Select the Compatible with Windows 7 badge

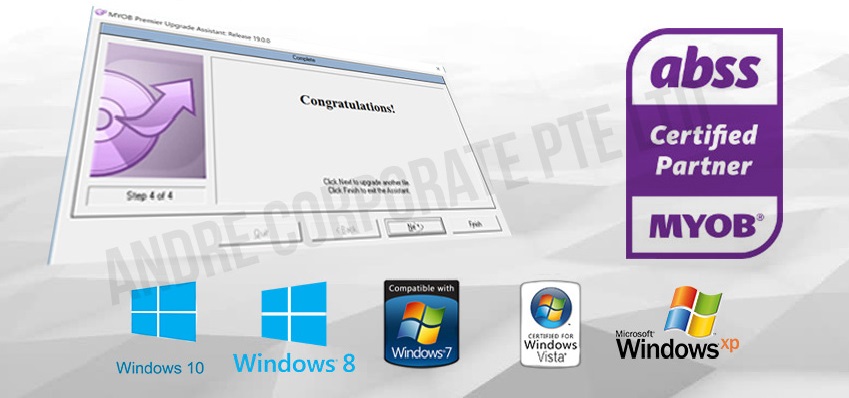pyautogui.click(x=421, y=323)
